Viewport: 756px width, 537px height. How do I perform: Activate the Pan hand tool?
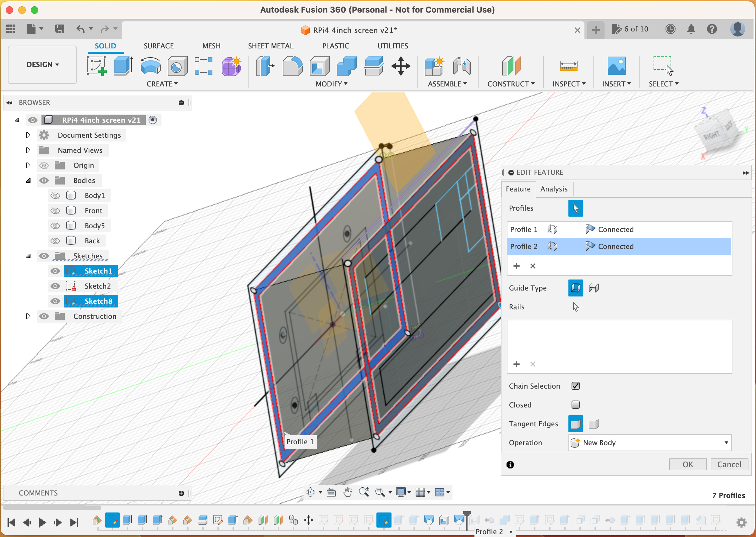tap(347, 492)
